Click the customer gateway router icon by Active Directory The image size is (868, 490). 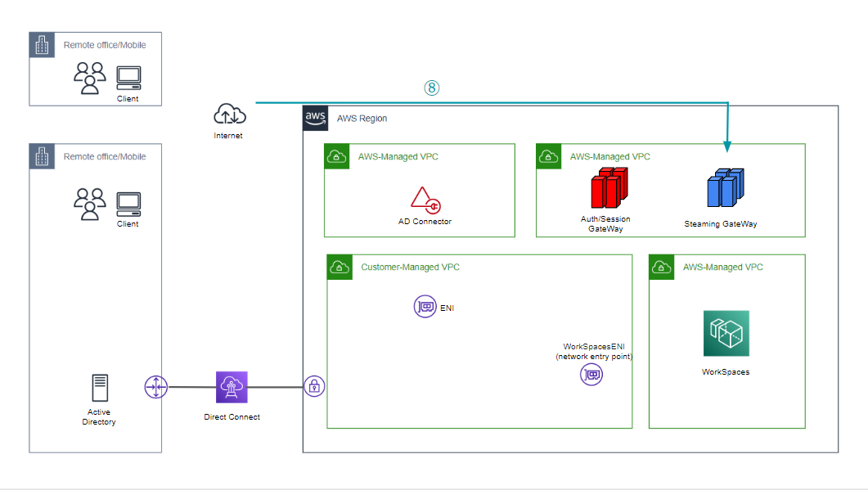156,386
